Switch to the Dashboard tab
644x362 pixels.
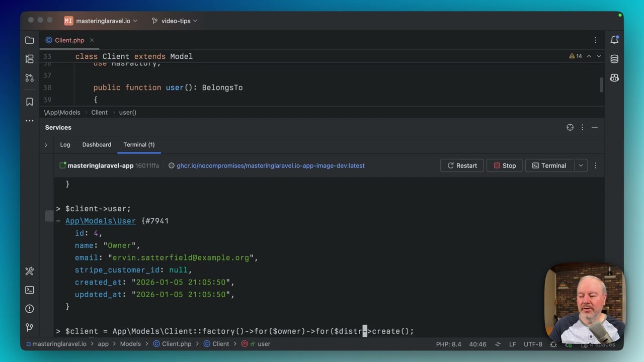coord(97,144)
